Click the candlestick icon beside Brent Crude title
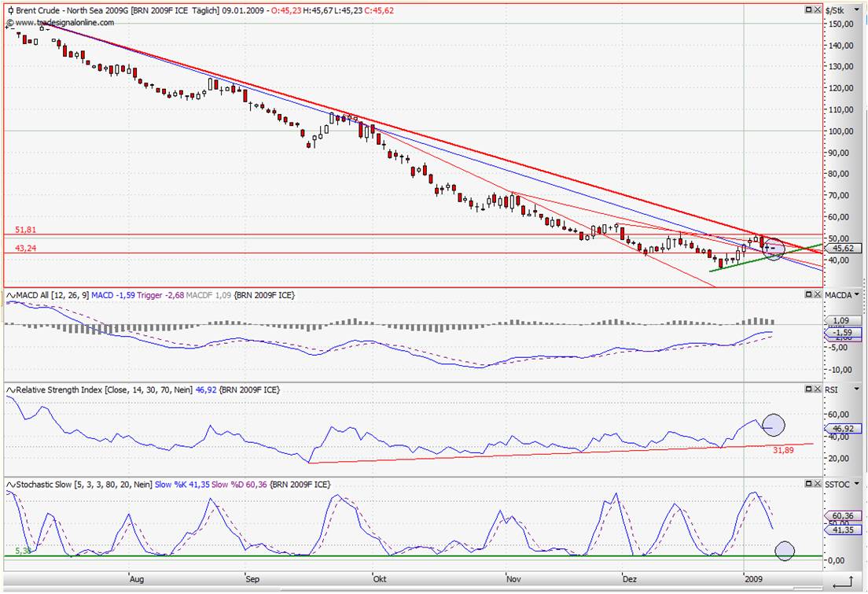The width and height of the screenshot is (868, 594). pyautogui.click(x=10, y=10)
